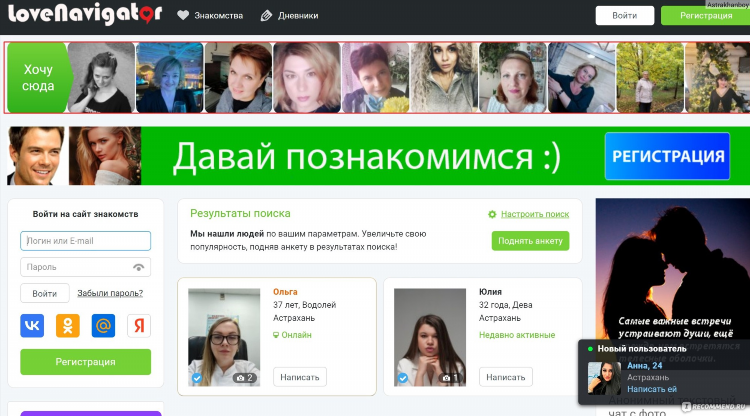Click the blonde woman photo in green banner
The width and height of the screenshot is (750, 416).
point(105,156)
